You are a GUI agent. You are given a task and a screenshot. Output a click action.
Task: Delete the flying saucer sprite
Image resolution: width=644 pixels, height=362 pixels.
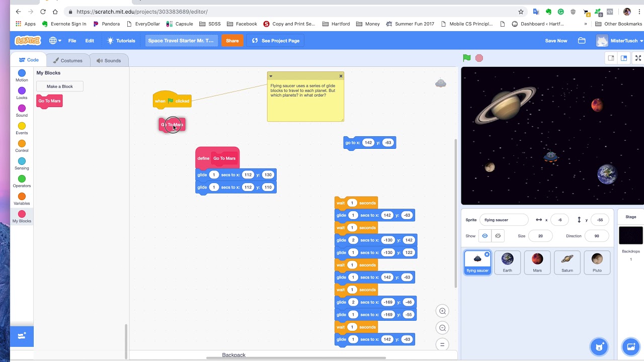point(487,254)
